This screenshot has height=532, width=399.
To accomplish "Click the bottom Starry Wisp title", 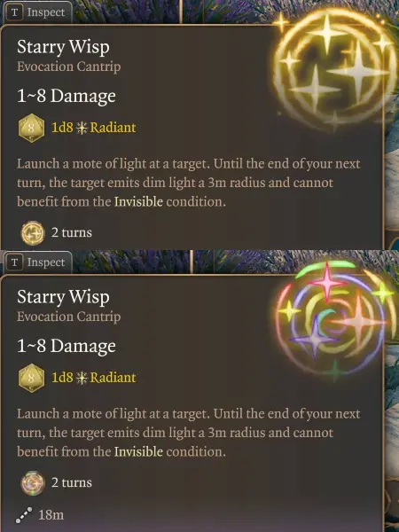I will point(64,298).
